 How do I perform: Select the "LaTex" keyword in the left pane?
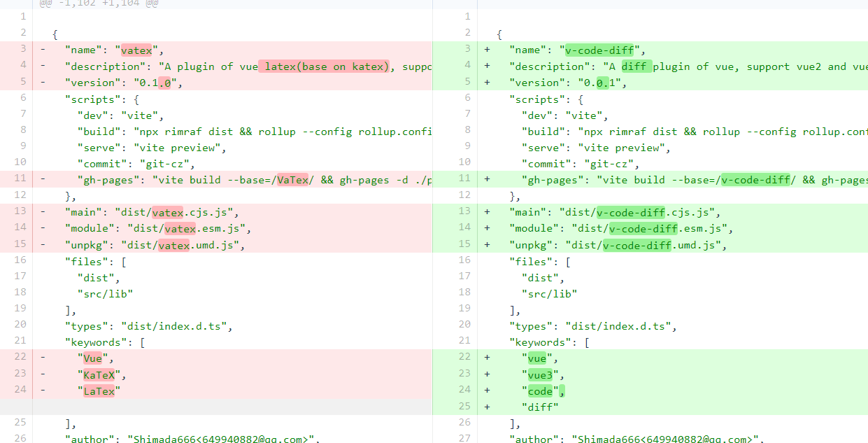[99, 391]
